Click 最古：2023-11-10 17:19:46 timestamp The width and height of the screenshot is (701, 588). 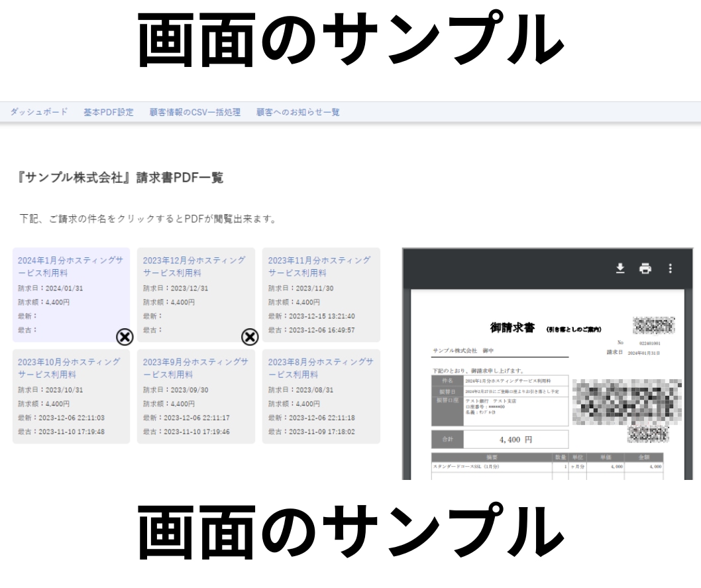pos(186,432)
